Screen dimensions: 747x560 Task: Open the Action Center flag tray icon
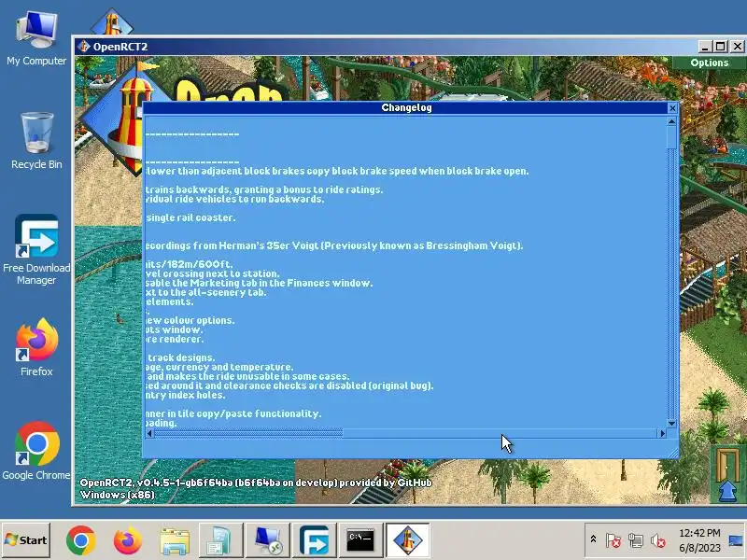[613, 540]
